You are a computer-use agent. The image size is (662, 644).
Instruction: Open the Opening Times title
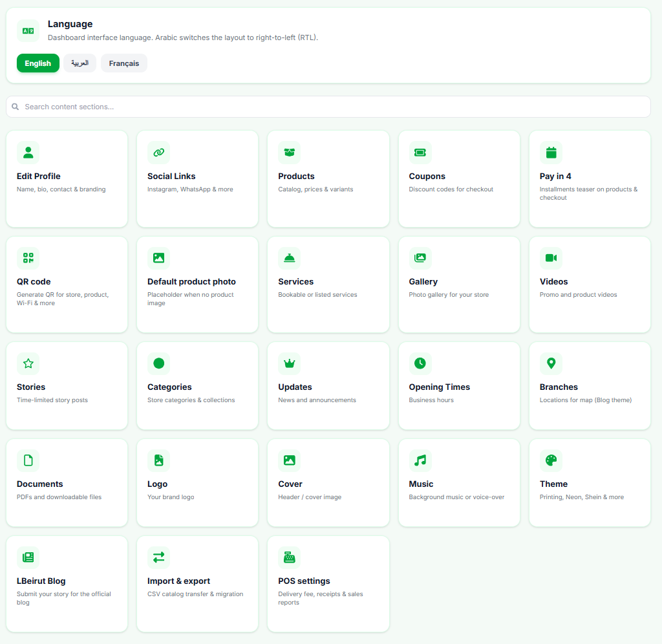pyautogui.click(x=439, y=387)
